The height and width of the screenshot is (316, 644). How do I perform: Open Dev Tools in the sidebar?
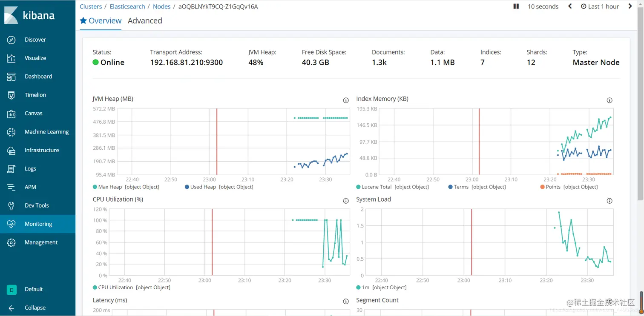(x=37, y=205)
